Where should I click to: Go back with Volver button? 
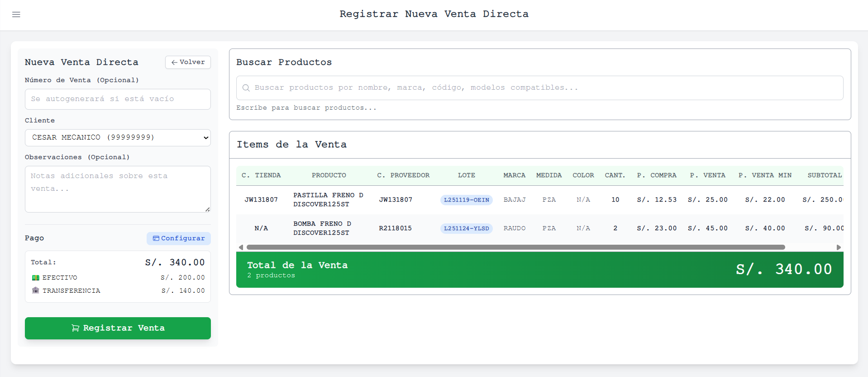188,62
